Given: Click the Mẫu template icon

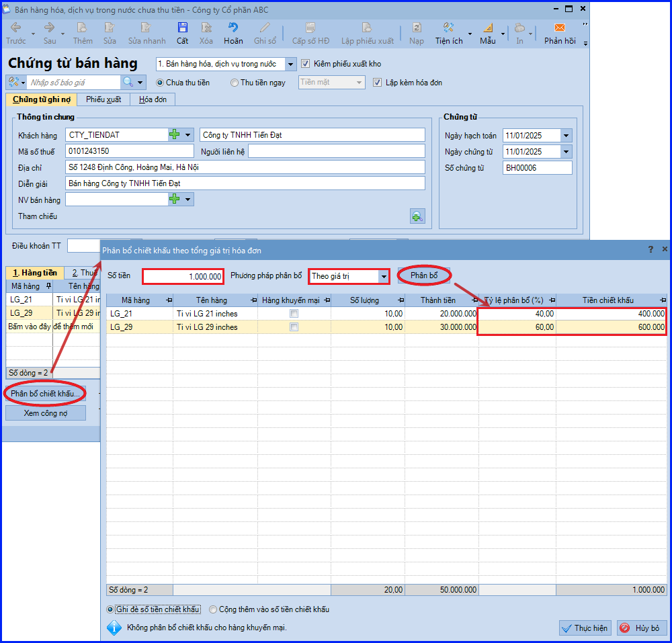Looking at the screenshot, I should [x=488, y=28].
